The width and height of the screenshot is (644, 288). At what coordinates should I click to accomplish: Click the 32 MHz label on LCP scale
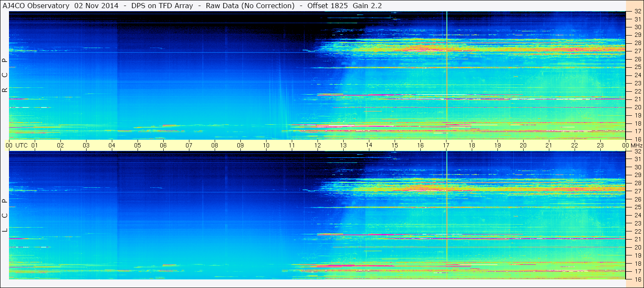coord(637,151)
